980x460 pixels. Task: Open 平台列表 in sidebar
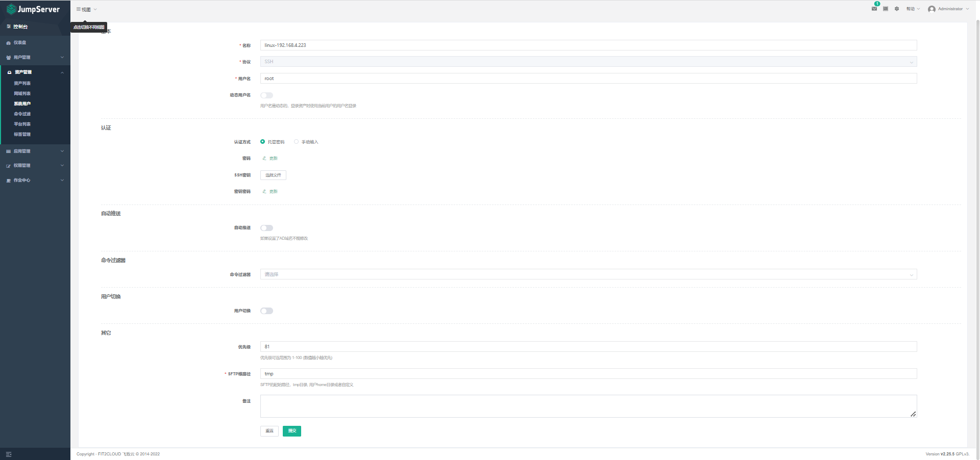[22, 124]
